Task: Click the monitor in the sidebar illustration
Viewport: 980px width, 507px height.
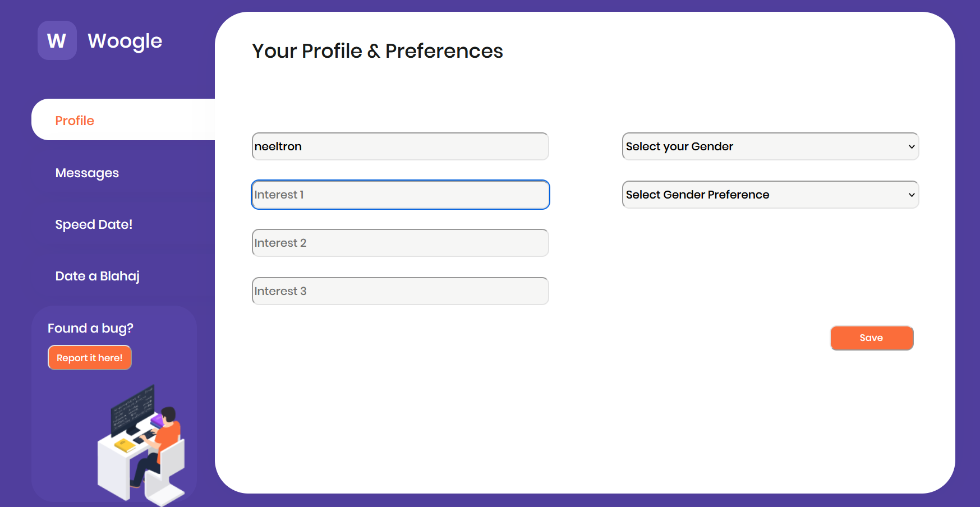Action: click(x=132, y=409)
